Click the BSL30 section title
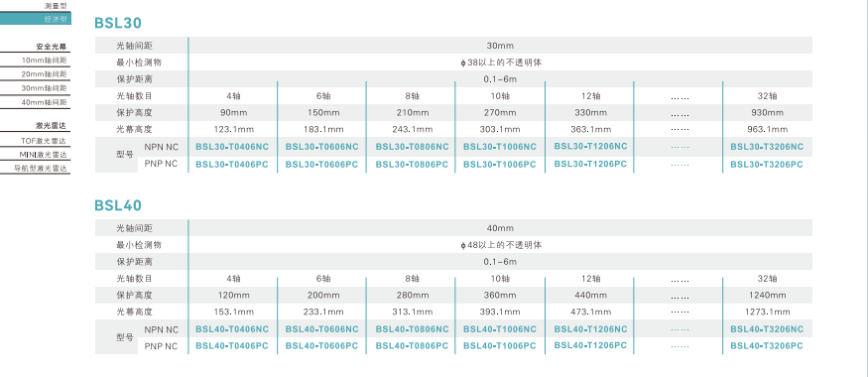868x377 pixels. (x=118, y=23)
